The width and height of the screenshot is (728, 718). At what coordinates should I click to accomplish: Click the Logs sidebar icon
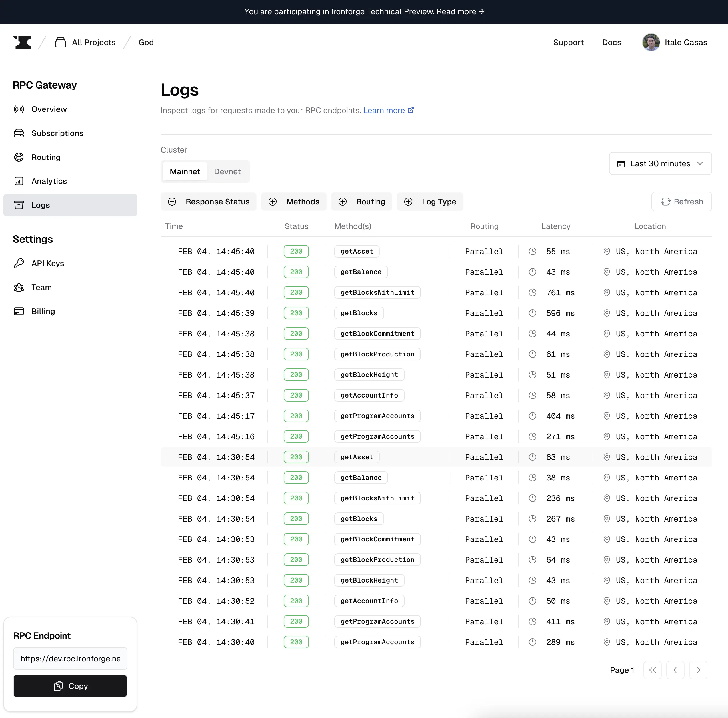19,205
